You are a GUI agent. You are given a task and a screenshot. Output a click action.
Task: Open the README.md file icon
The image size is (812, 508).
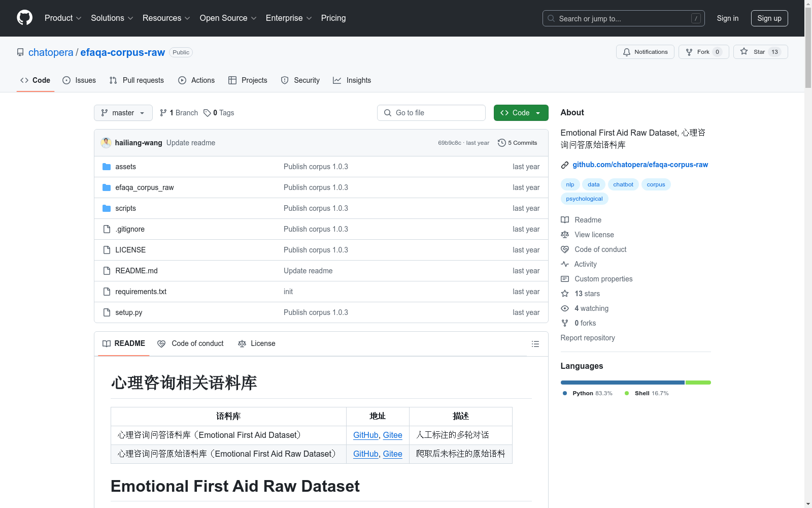click(107, 271)
